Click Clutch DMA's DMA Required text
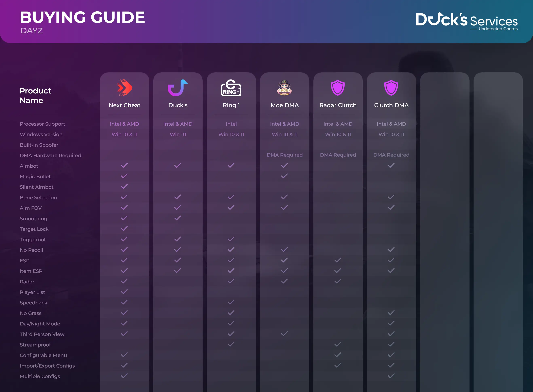 [391, 155]
